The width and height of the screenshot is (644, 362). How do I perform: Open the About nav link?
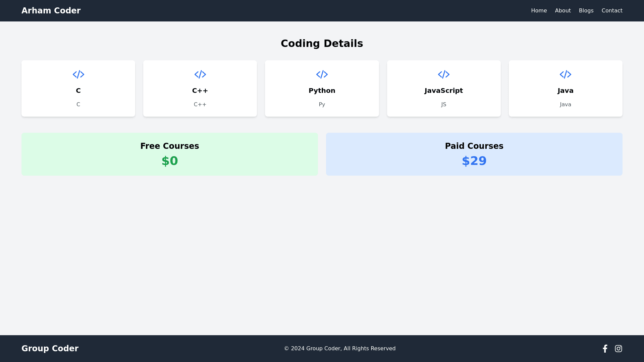tap(562, 11)
